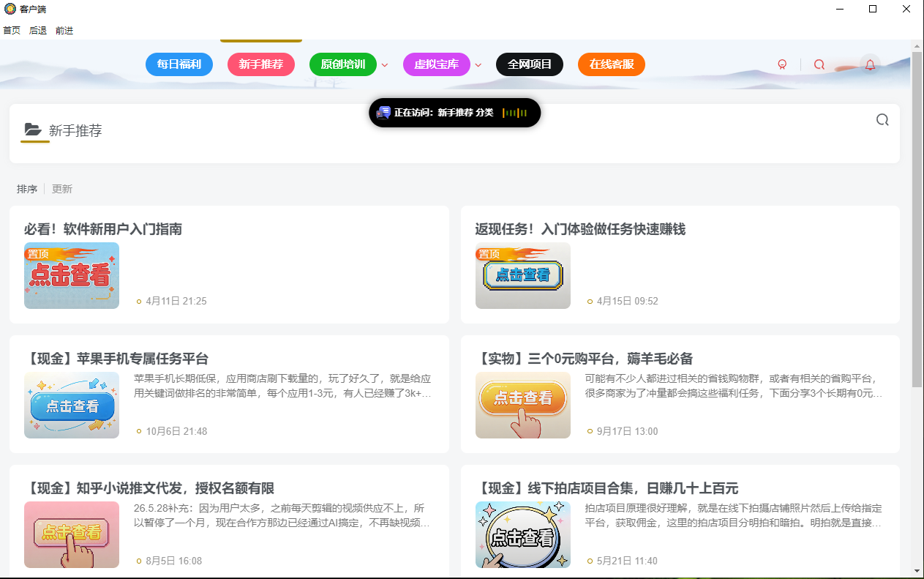Open 【现金】知乎小说推文代发 article
The image size is (924, 579).
(149, 488)
